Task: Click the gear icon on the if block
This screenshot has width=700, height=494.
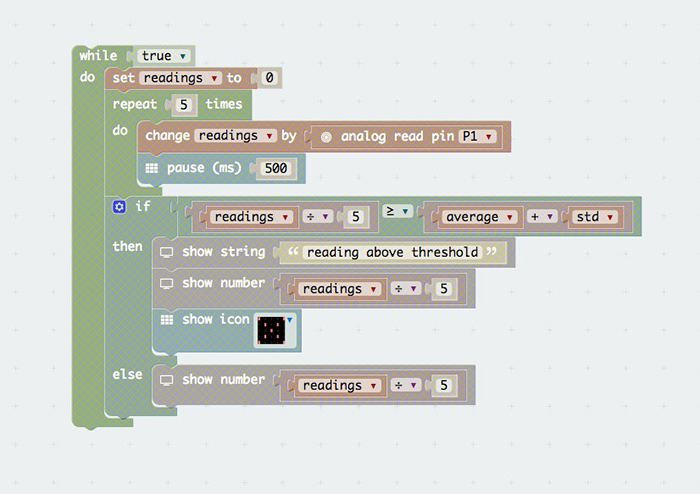Action: point(119,207)
